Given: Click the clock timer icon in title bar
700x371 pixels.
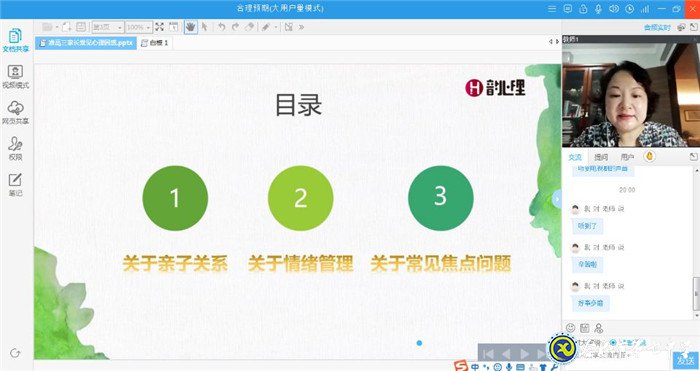Looking at the screenshot, I should 629,9.
